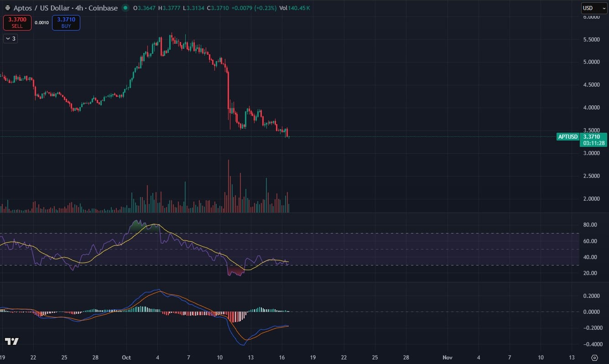Click the Oct marker on time axis
609x364 pixels.
coord(126,357)
